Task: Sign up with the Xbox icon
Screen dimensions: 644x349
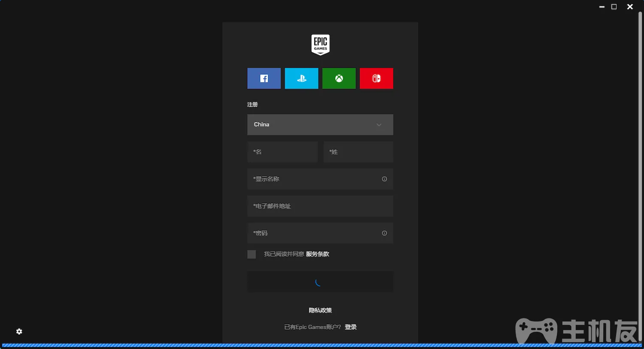Action: coord(339,79)
